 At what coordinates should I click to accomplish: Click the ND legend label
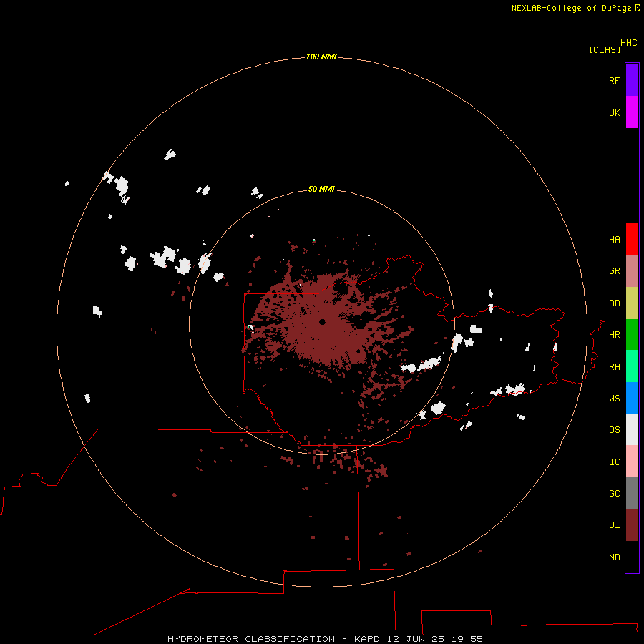point(614,557)
